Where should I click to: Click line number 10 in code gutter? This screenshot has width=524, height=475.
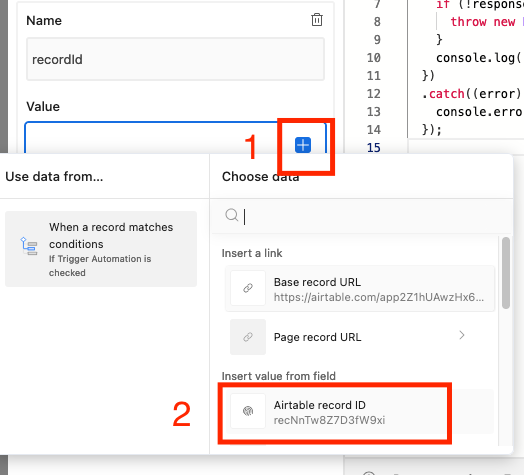tap(374, 57)
